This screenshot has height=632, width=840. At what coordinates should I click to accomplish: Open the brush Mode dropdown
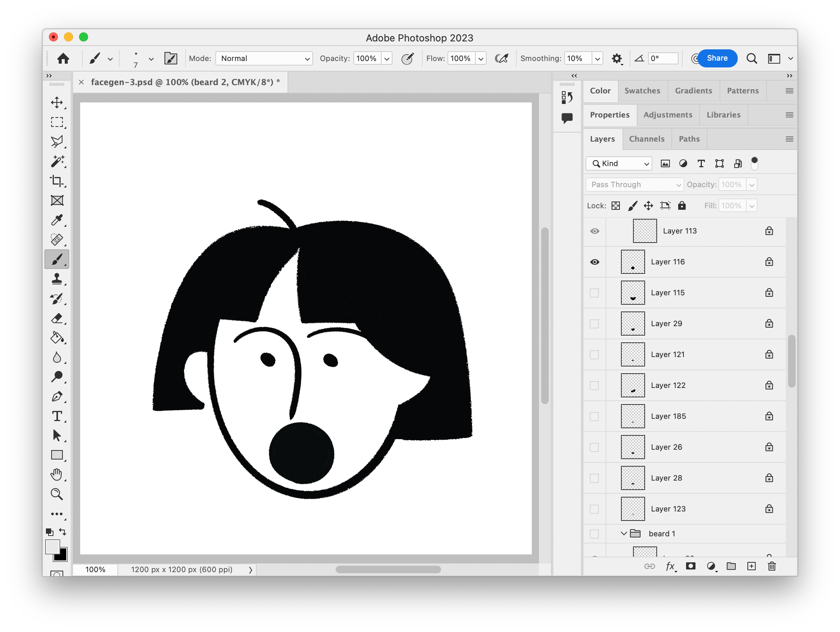point(264,58)
